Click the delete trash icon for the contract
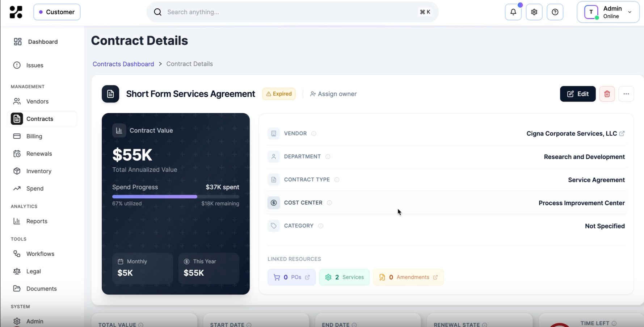Screen dimensions: 644x327 click(x=607, y=94)
